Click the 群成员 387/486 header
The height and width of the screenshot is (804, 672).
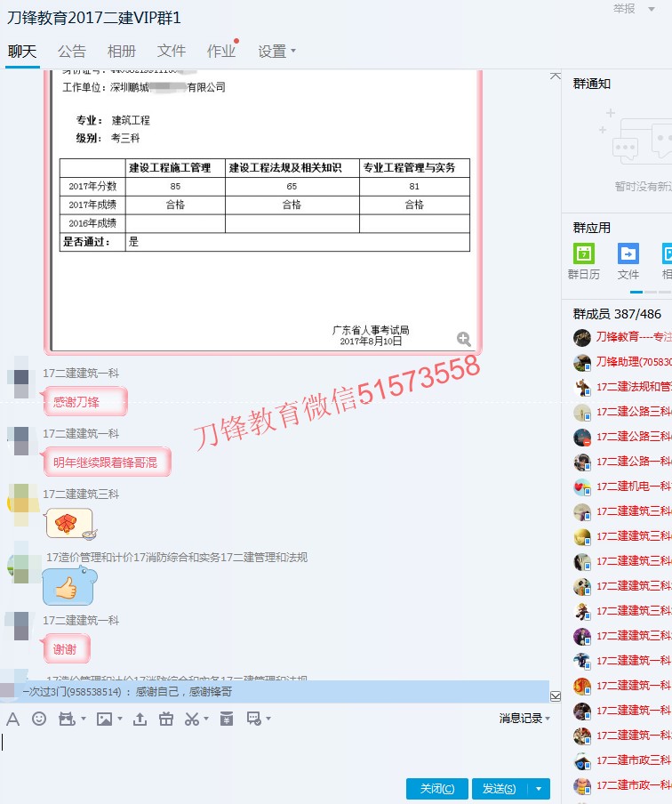tap(617, 314)
